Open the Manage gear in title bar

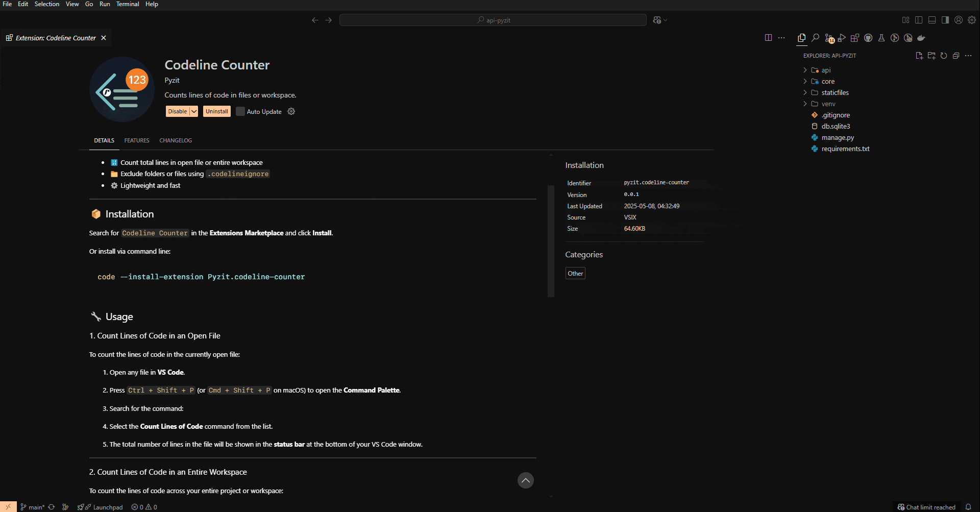pyautogui.click(x=972, y=20)
